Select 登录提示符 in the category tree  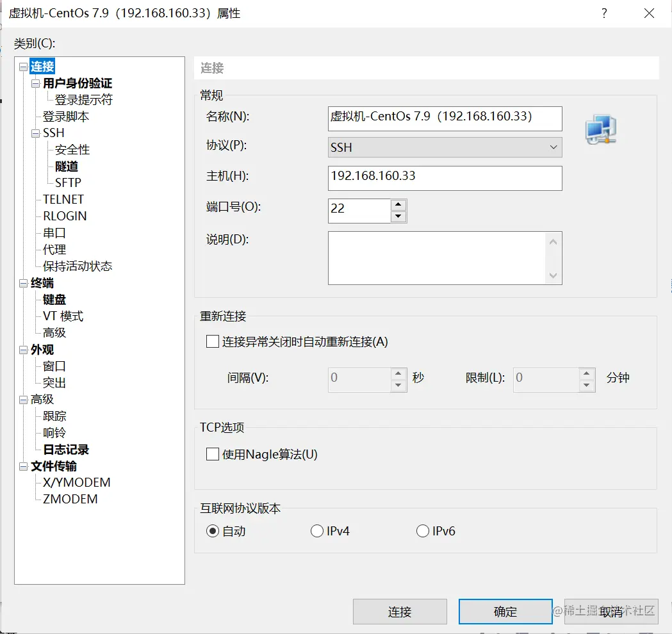(83, 100)
